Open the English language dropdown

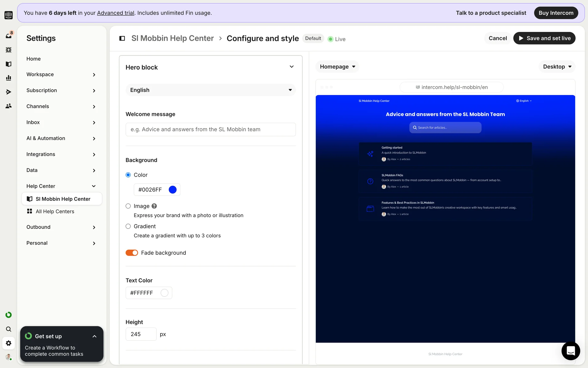tap(211, 90)
